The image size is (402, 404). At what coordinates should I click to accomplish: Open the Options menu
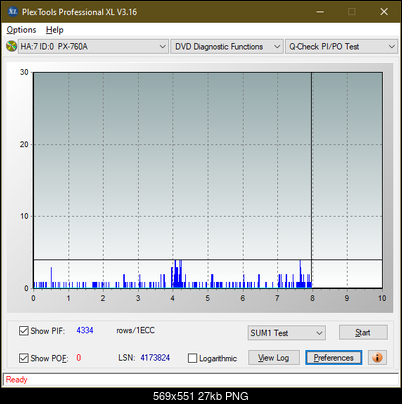(x=21, y=30)
